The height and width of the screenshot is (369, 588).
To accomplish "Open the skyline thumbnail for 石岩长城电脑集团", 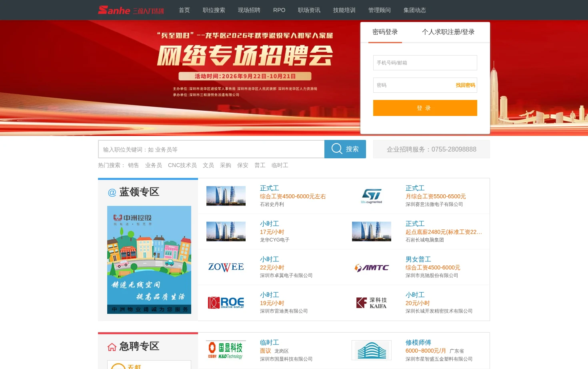I will 372,231.
